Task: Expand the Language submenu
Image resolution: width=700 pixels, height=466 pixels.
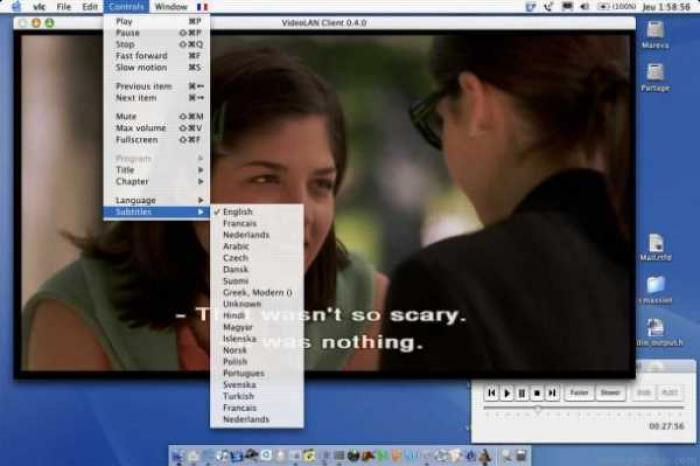Action: click(x=157, y=200)
